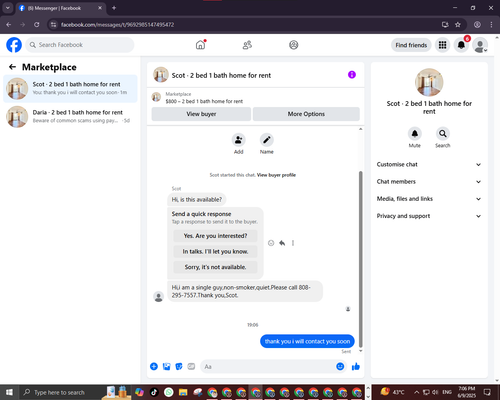Choose a sticker in composer
Viewport: 500px width, 400px height.
point(179,367)
